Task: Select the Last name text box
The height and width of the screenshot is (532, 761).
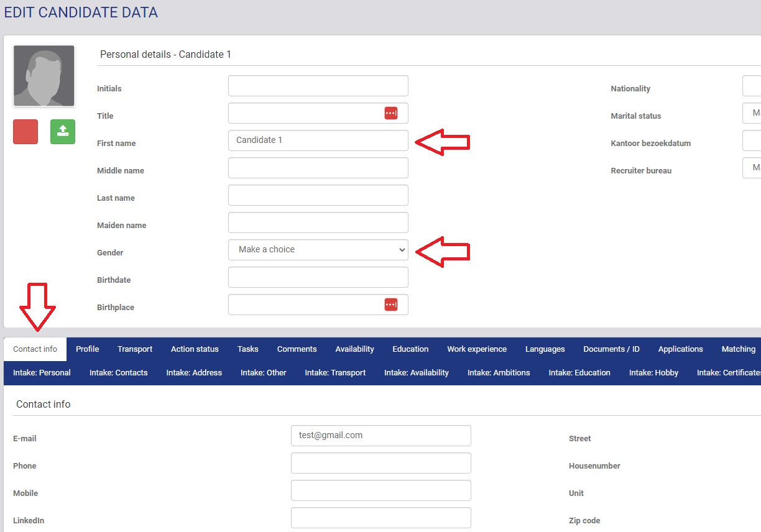Action: [318, 195]
